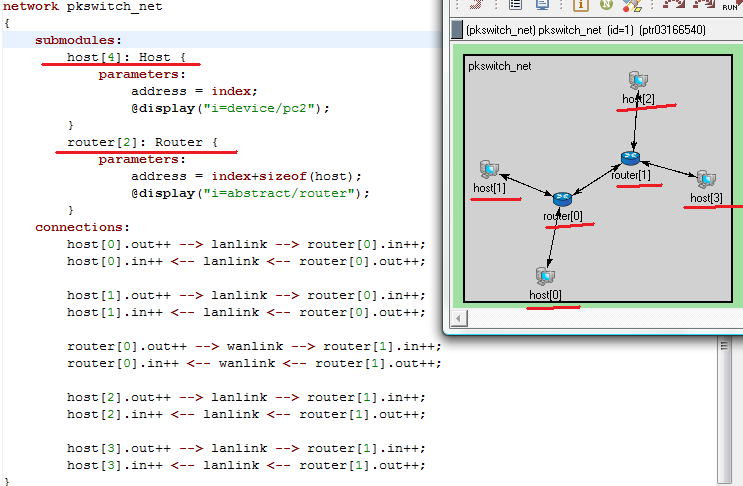
Task: Click the "network pkswitch_net" declaration line
Action: click(82, 7)
